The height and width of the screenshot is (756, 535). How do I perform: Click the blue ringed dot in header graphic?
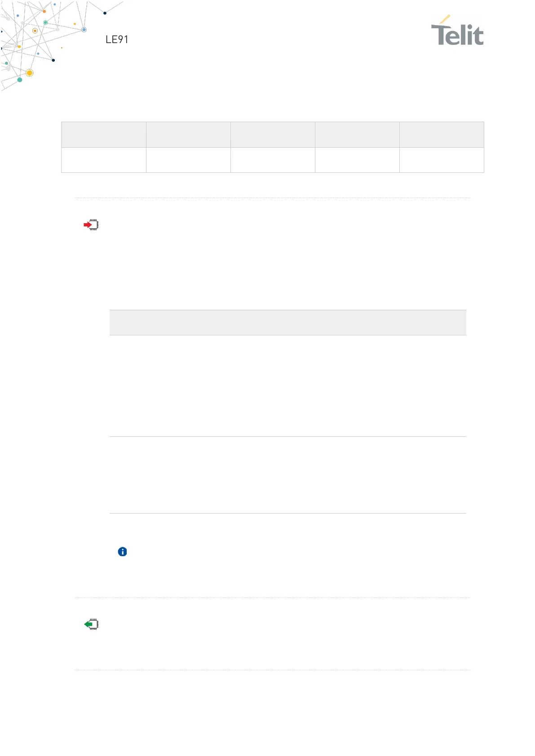click(x=84, y=30)
